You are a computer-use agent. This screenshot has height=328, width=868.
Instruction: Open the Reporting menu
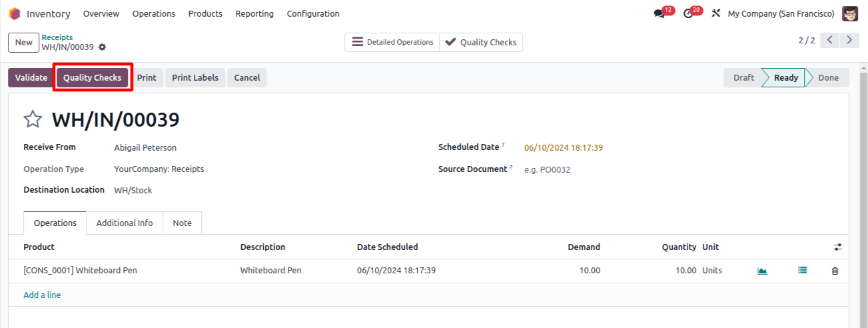[x=254, y=13]
